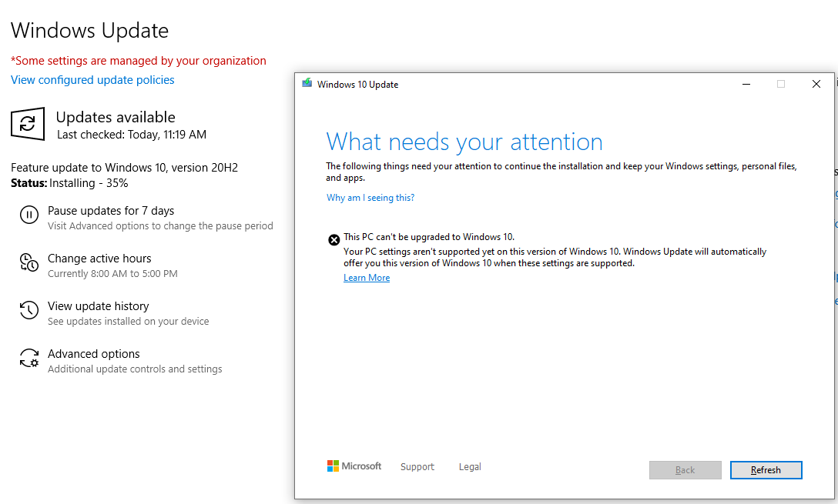Open Change active hours setting

tap(99, 259)
